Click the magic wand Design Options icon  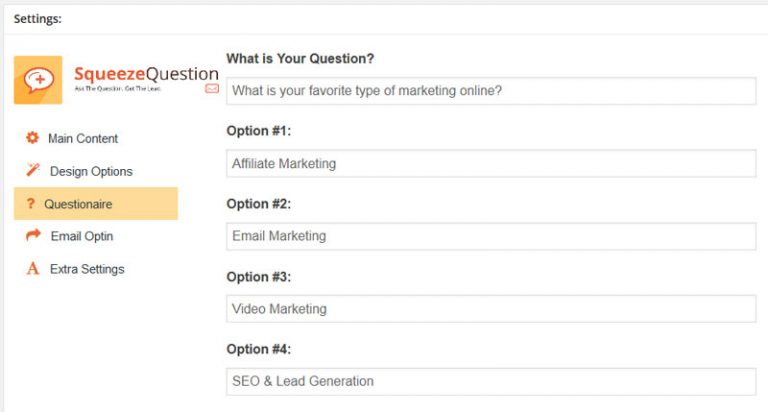click(33, 170)
